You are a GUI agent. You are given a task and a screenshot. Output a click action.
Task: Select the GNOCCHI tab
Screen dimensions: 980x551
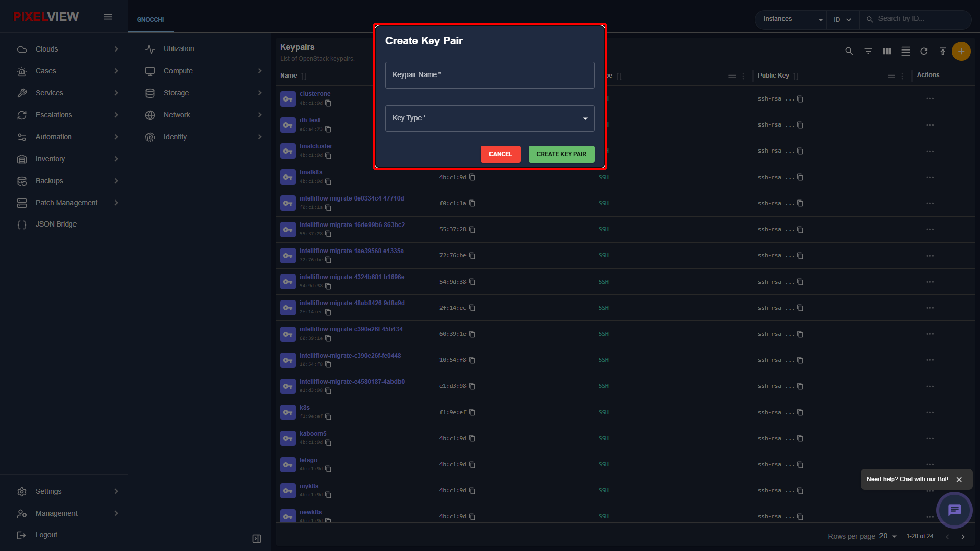(151, 20)
